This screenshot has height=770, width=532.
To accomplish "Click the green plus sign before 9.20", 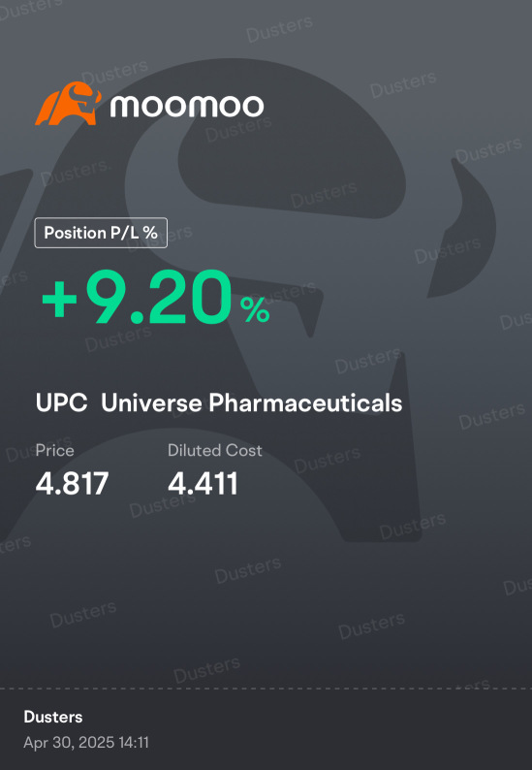I will 59,300.
